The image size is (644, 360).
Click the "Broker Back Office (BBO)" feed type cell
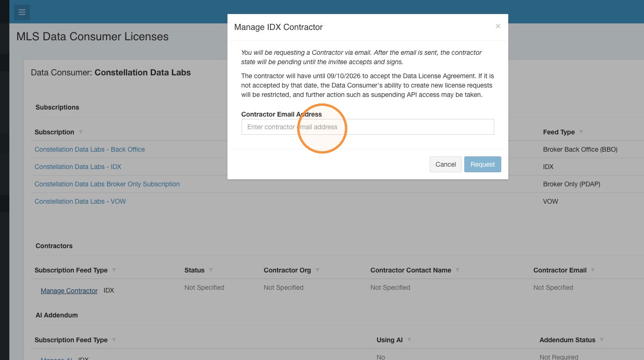pos(580,149)
